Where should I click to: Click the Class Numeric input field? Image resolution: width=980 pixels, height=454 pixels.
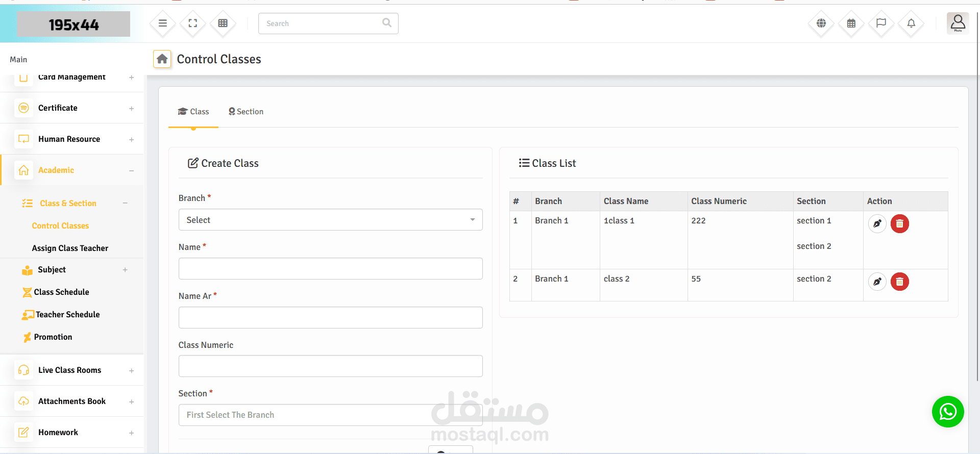(x=330, y=366)
